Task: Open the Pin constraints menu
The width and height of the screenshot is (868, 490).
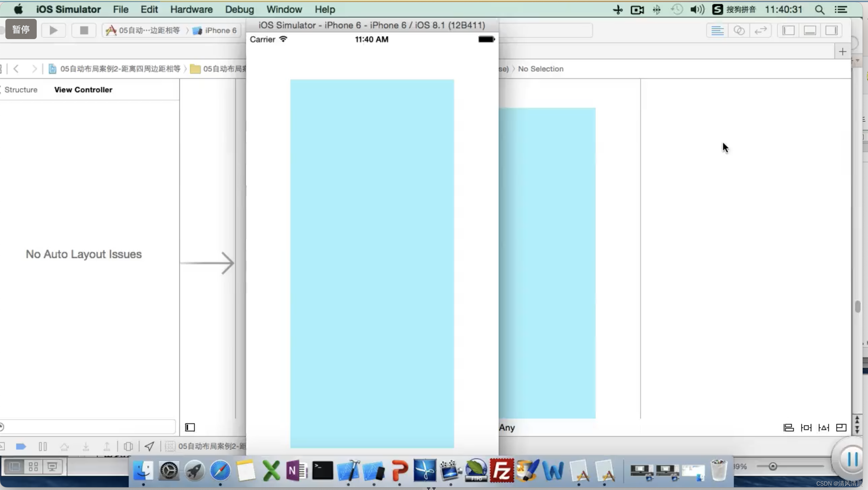Action: click(806, 428)
